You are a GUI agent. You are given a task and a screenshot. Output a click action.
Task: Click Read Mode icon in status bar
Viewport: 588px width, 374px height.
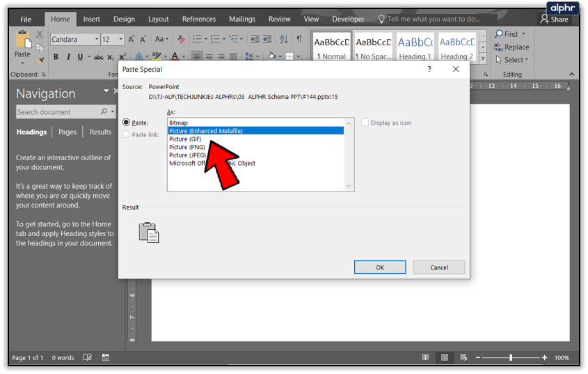(x=425, y=357)
